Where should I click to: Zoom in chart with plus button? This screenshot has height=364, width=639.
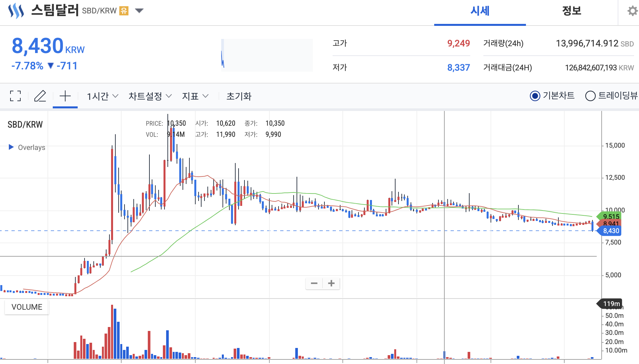pyautogui.click(x=331, y=283)
